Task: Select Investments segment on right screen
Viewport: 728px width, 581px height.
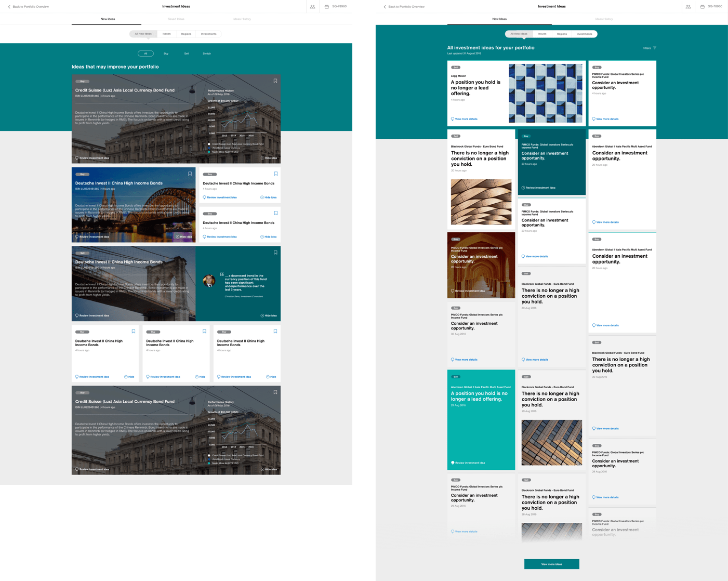Action: point(584,34)
